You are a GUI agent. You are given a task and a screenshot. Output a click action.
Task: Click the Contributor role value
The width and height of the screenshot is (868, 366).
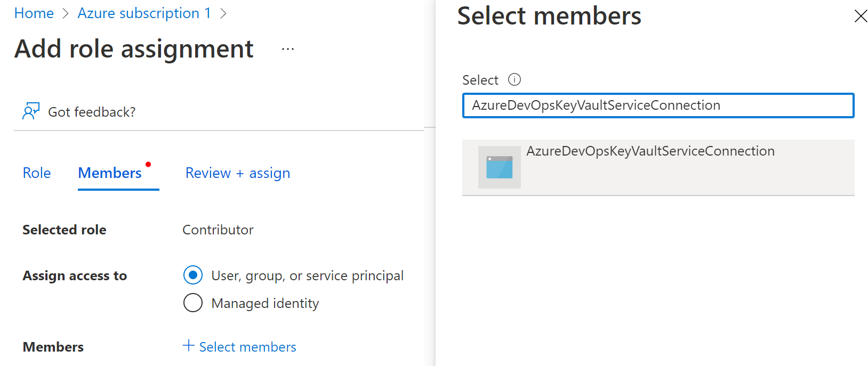tap(218, 230)
